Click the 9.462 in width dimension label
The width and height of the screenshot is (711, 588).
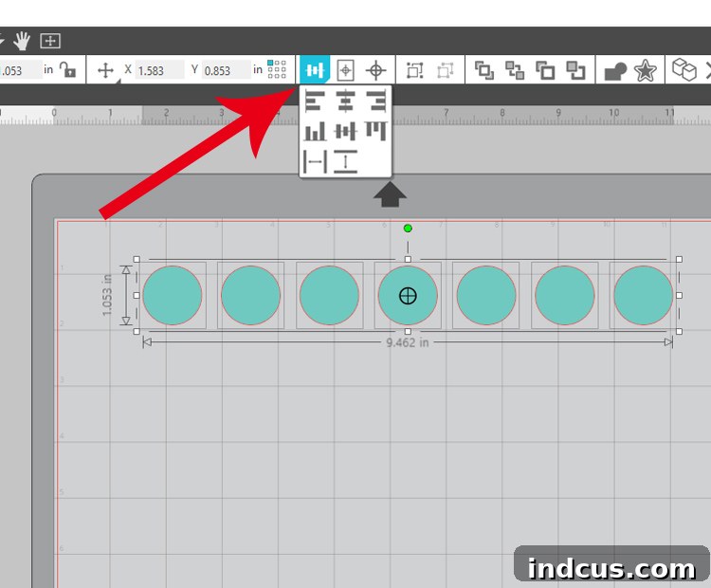click(408, 342)
